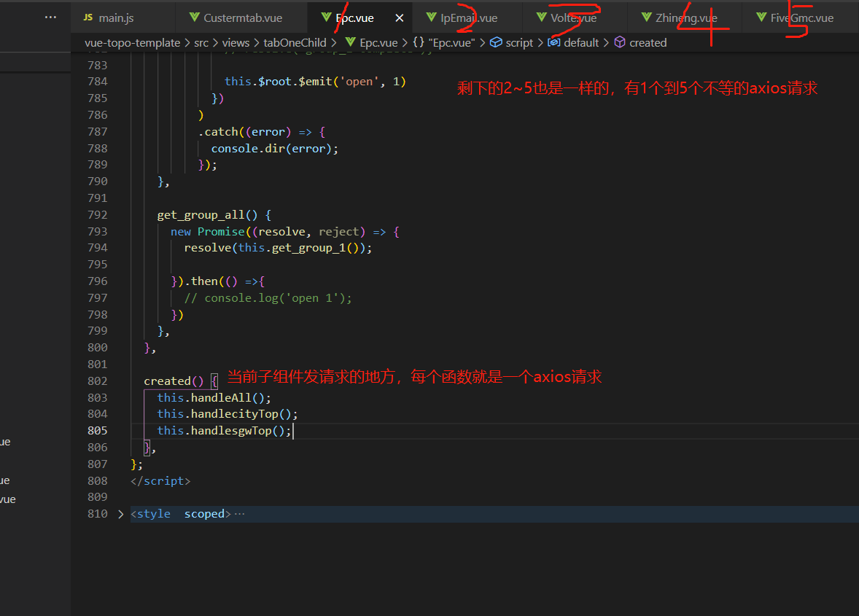Open the Volte.vue tab

click(x=574, y=17)
